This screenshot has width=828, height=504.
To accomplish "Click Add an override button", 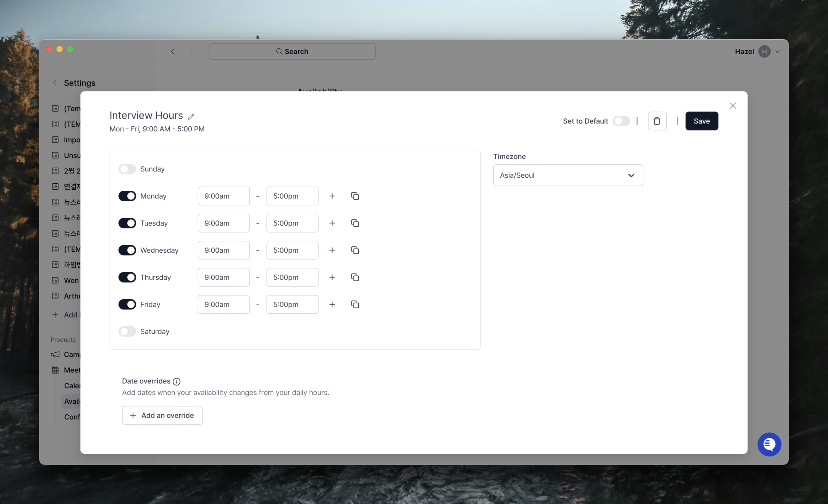I will (162, 415).
